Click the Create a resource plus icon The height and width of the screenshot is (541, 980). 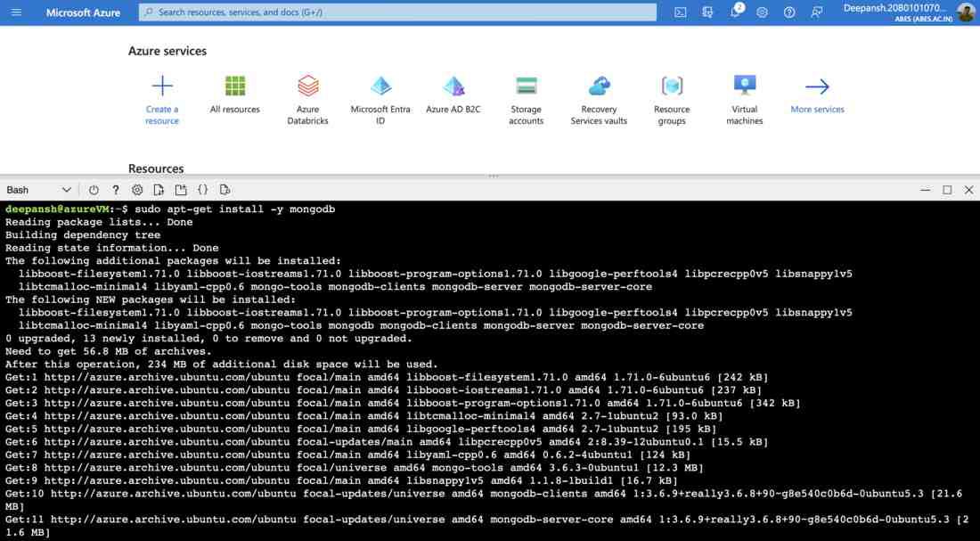(x=162, y=86)
